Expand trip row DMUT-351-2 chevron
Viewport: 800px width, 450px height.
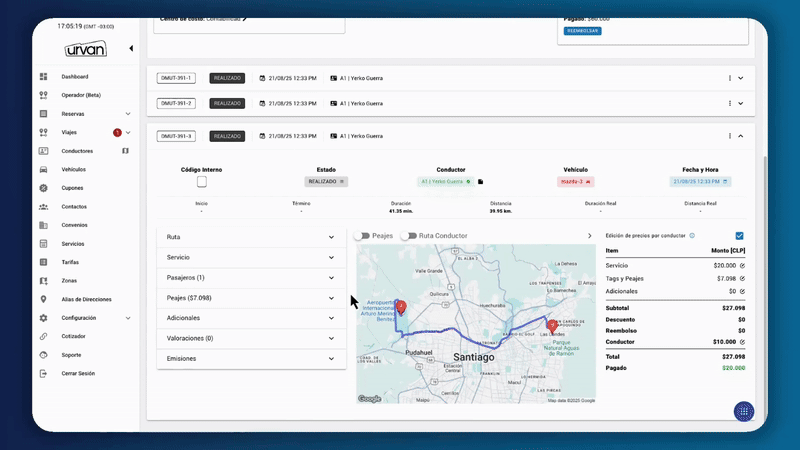coord(741,103)
